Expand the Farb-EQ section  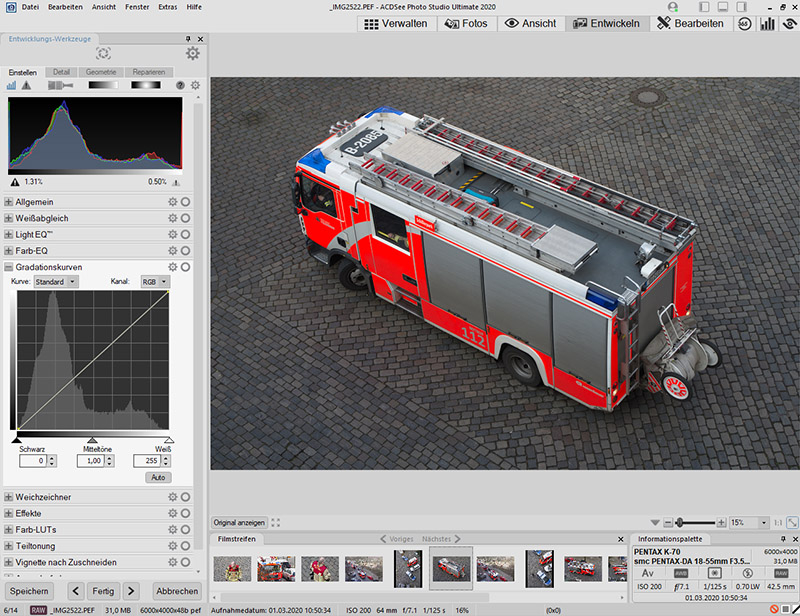(x=9, y=250)
